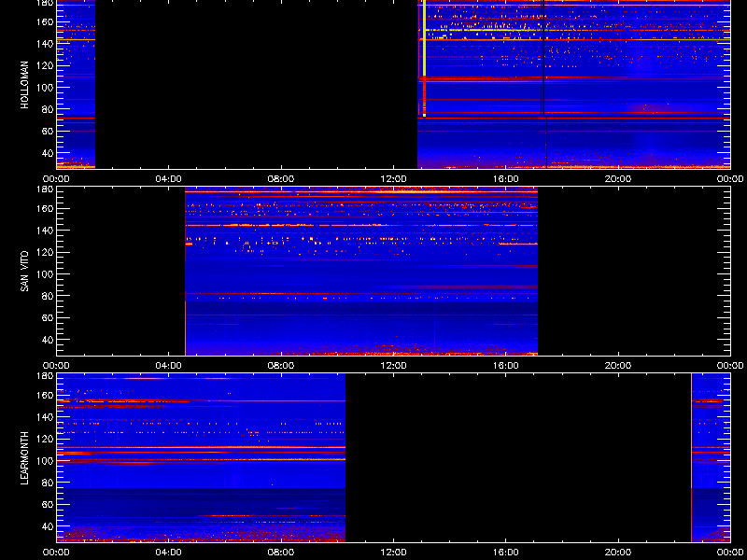Pick the 60 label on San Vito axis
The width and height of the screenshot is (747, 560).
click(49, 318)
